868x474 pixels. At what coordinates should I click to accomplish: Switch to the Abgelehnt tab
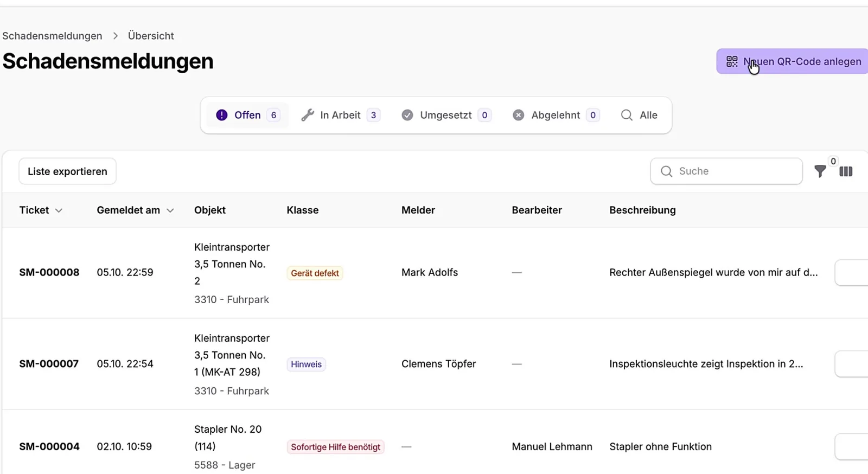[556, 115]
